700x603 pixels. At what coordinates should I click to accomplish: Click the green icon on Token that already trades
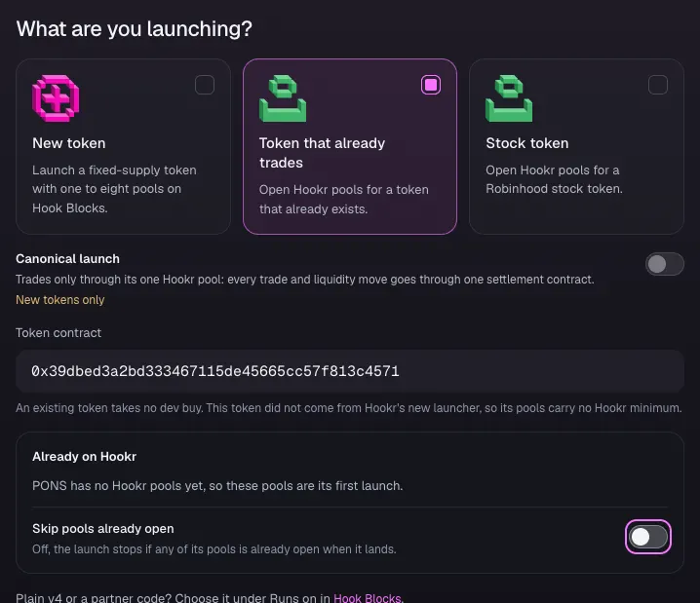click(x=283, y=98)
